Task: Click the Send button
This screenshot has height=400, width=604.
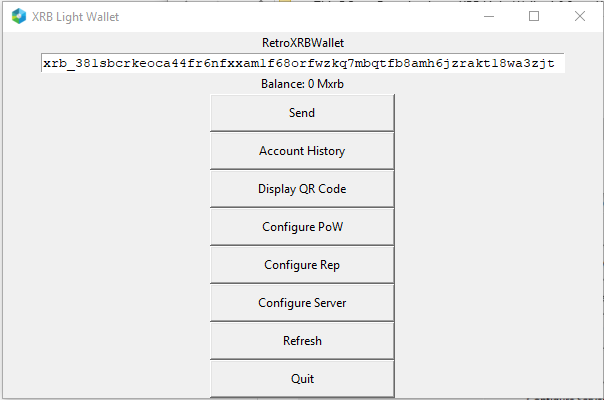Action: [x=302, y=113]
